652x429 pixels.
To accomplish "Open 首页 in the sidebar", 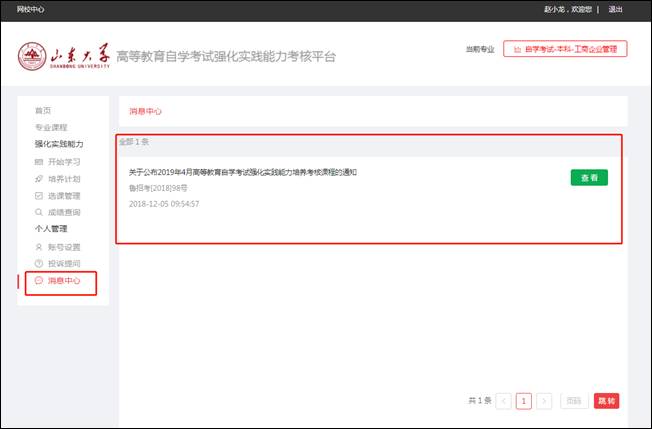I will (43, 110).
